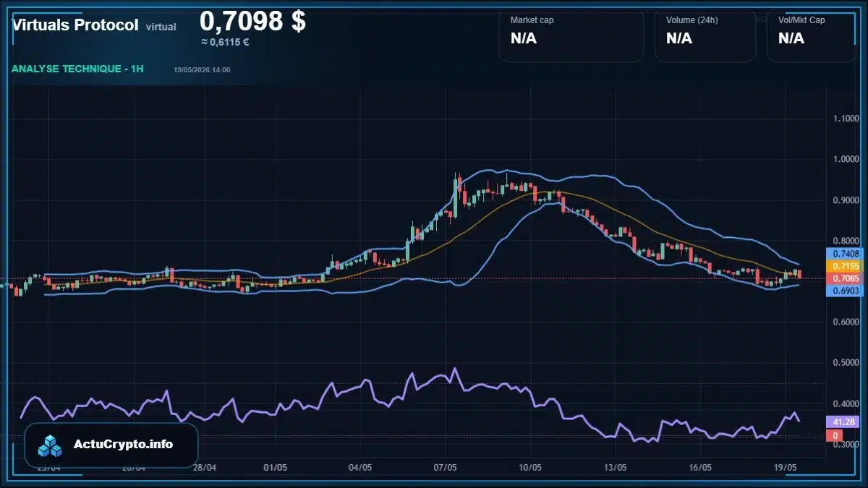Screen dimensions: 868x488
Task: Click the ANALYSE TECHNIQUE - 1H label
Action: [x=77, y=69]
